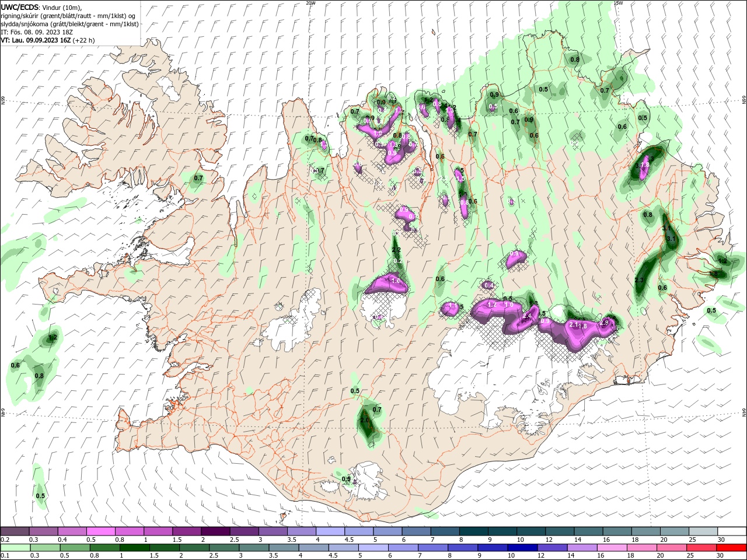The width and height of the screenshot is (747, 560).
Task: Click the 'VT: Lau. 09.09.2023 16Z (+22 h)' line
Action: (47, 40)
